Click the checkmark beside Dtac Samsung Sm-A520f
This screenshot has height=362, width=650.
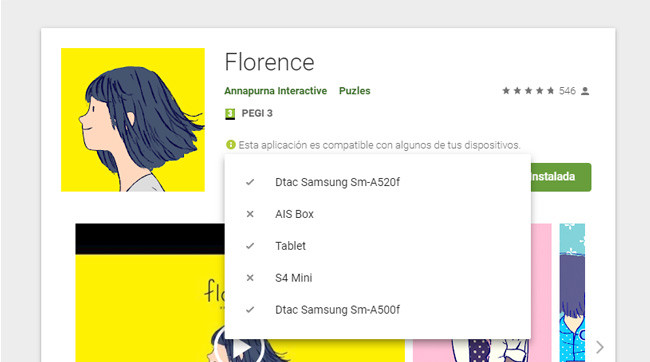click(x=250, y=182)
